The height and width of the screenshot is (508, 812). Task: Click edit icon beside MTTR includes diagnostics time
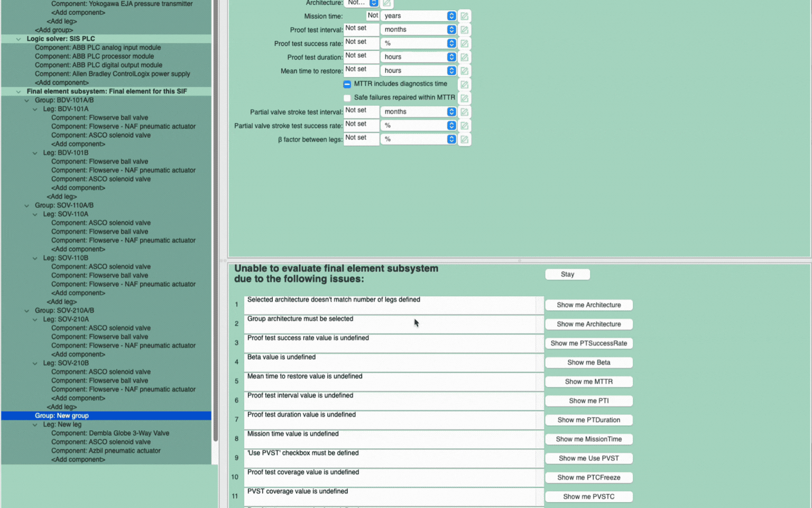click(x=464, y=85)
